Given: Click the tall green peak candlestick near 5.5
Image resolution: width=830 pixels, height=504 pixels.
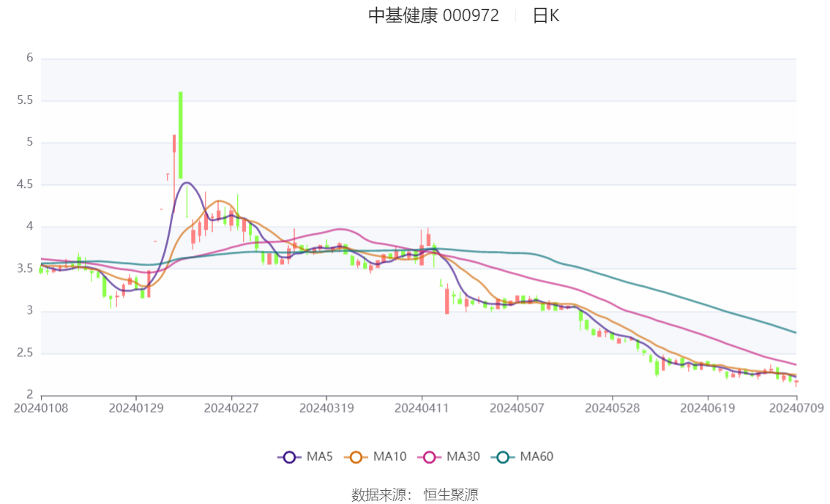Looking at the screenshot, I should point(181,135).
